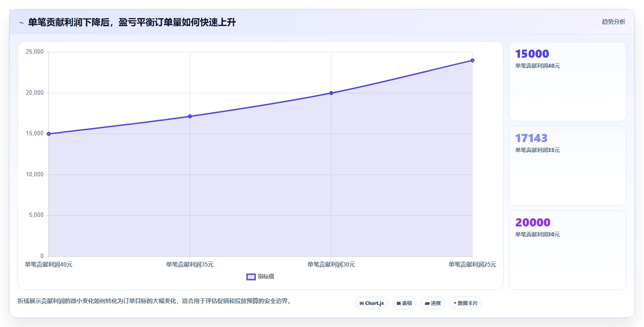Screen dimensions: 644x327
Task: Click y-axis label 10,000
Action: 35,175
